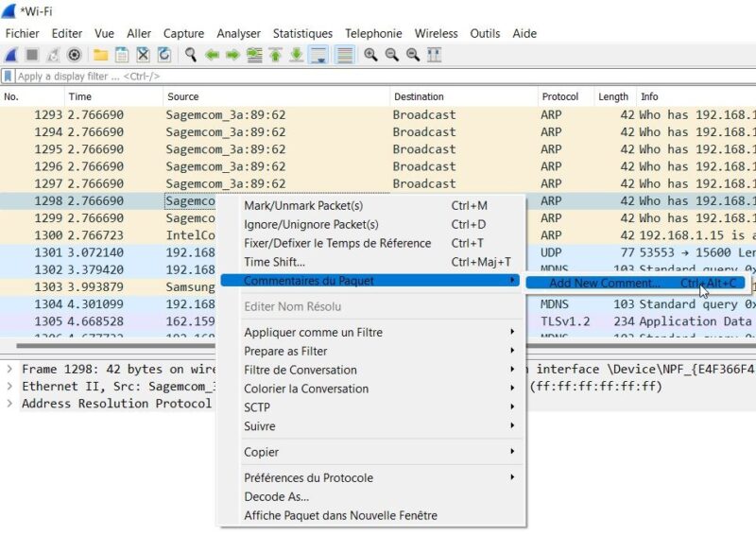Stop the running capture
Screen dimensions: 756x536
(x=32, y=55)
